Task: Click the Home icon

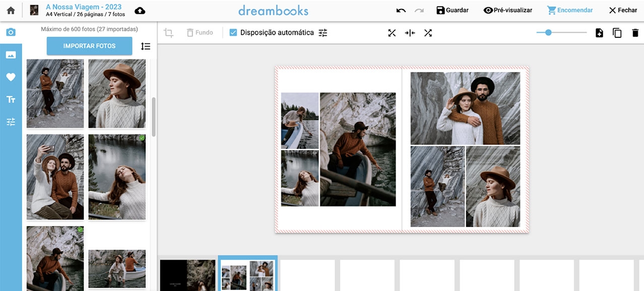Action: 10,10
